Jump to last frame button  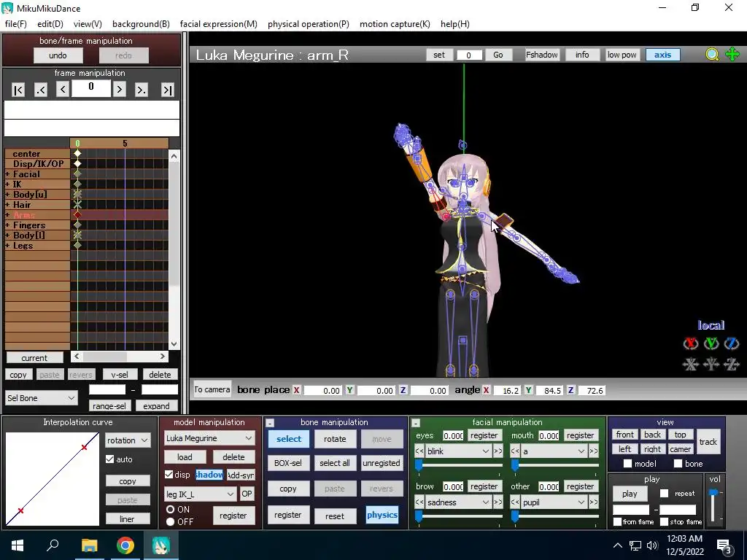(168, 90)
